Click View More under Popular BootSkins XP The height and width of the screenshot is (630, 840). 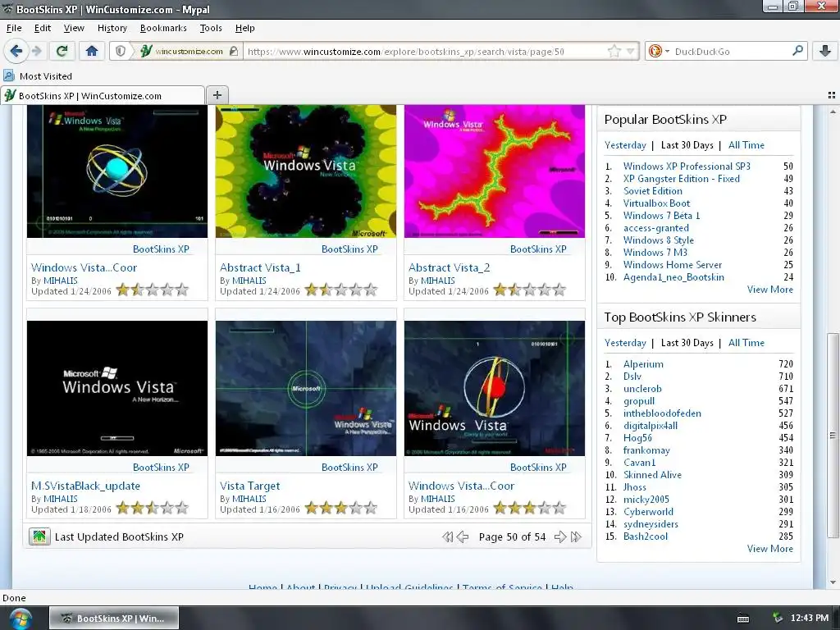point(769,290)
